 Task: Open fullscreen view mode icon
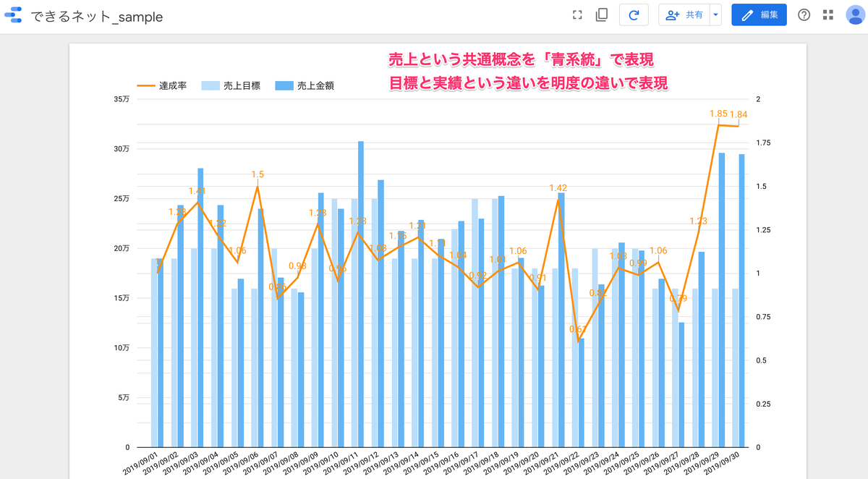click(x=577, y=15)
